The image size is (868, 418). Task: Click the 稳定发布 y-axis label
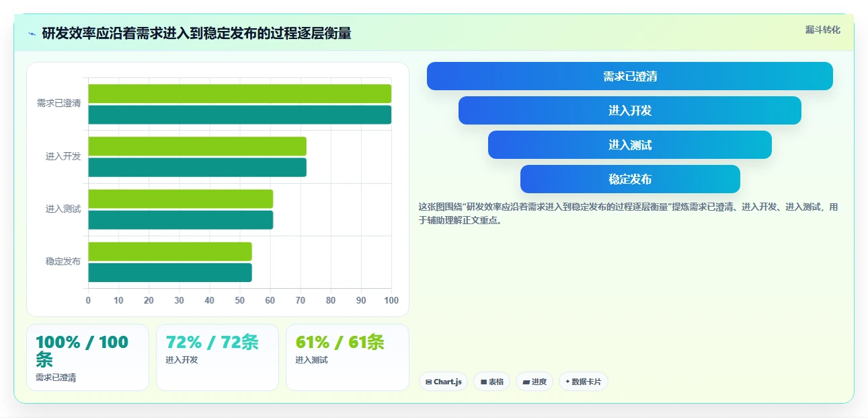coord(63,261)
